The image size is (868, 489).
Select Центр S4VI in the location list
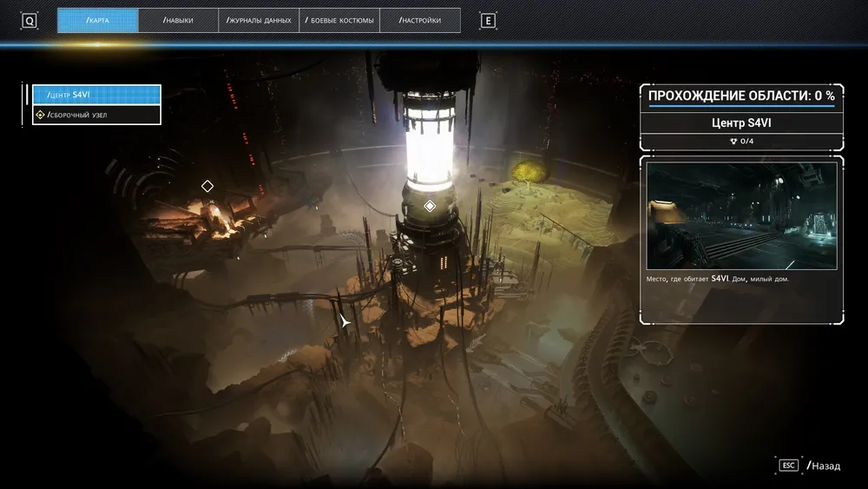96,94
